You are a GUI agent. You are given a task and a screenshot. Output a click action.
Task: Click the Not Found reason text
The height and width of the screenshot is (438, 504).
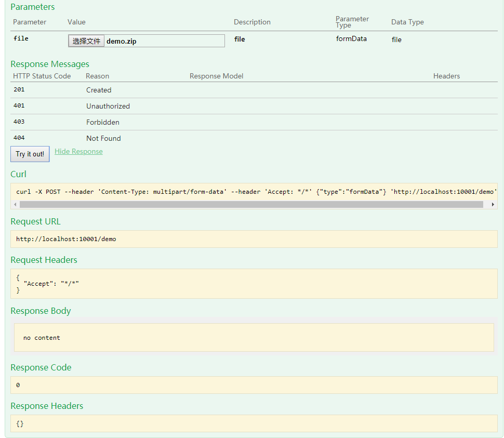coord(103,138)
